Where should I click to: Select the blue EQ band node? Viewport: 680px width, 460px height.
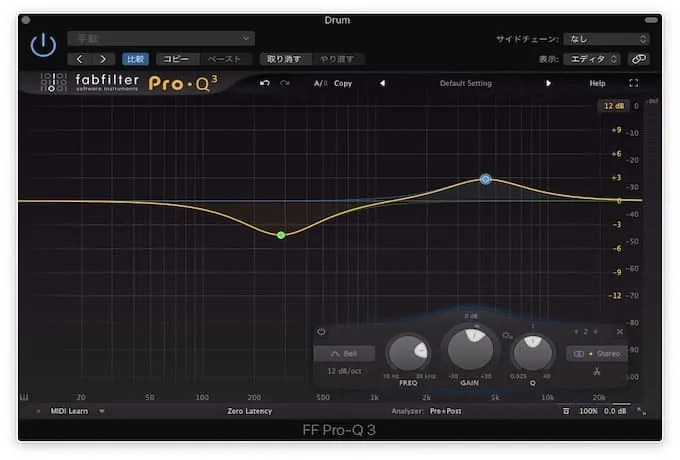(x=486, y=179)
